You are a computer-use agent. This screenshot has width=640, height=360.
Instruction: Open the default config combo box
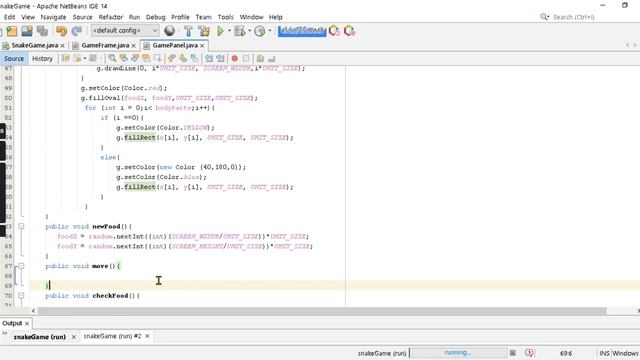[x=125, y=31]
